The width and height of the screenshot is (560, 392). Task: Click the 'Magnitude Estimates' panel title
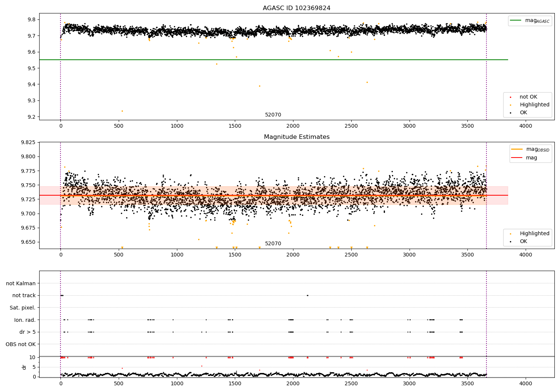[296, 137]
